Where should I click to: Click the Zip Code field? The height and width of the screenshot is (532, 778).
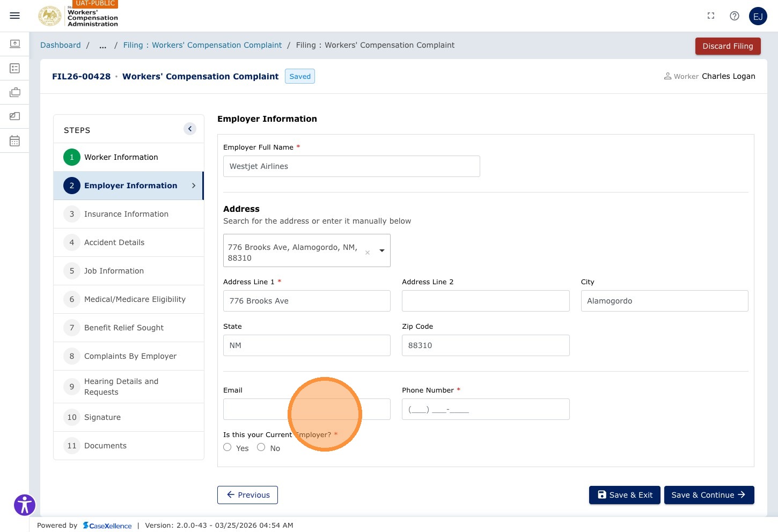tap(486, 345)
